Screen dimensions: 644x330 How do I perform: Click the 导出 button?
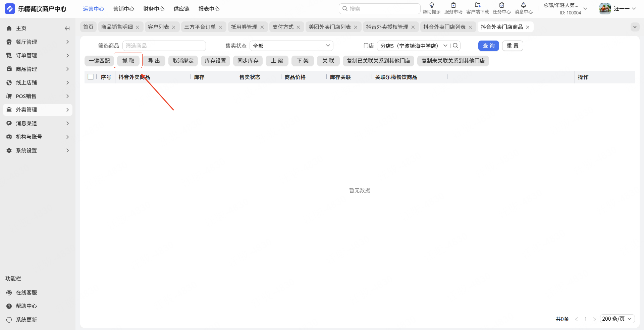(x=154, y=61)
